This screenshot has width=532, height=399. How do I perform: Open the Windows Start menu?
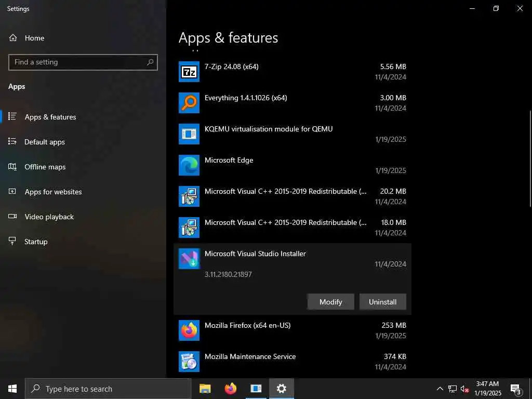coord(12,389)
